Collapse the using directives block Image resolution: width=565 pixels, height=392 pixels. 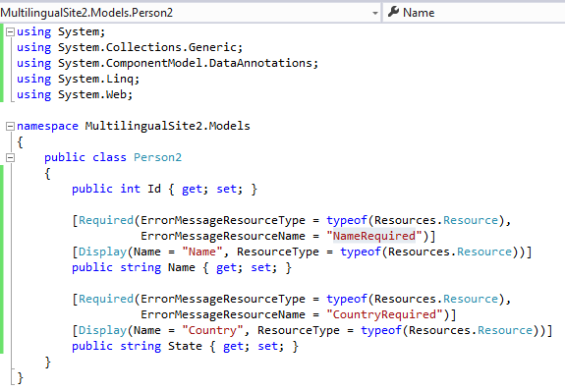point(10,32)
